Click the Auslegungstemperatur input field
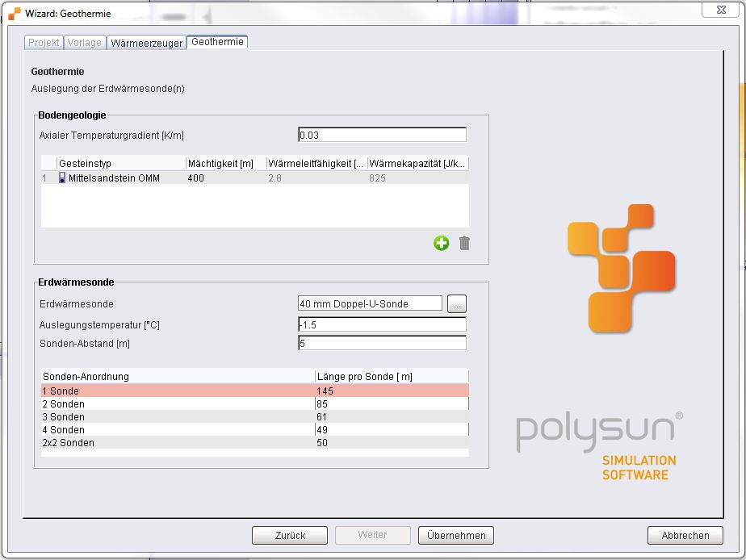The image size is (746, 560). [x=382, y=324]
